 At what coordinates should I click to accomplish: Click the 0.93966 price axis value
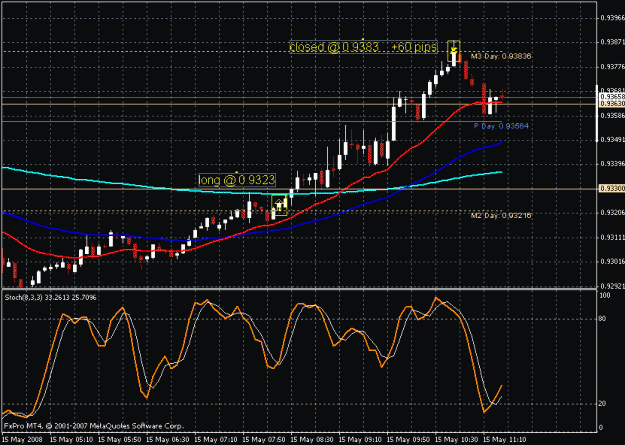coord(613,18)
